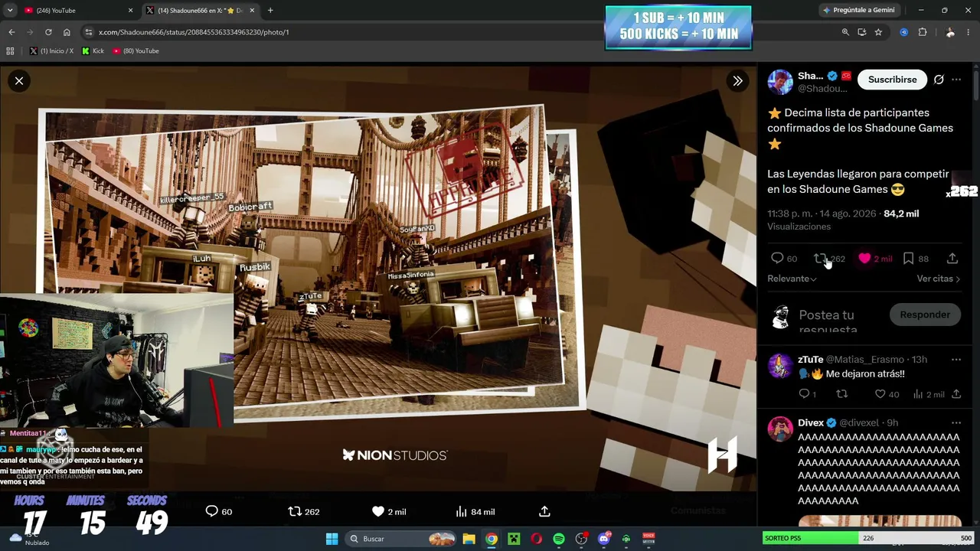Screen dimensions: 980x551
Task: Open the (1) Inicio / X bookmark
Action: (x=51, y=51)
